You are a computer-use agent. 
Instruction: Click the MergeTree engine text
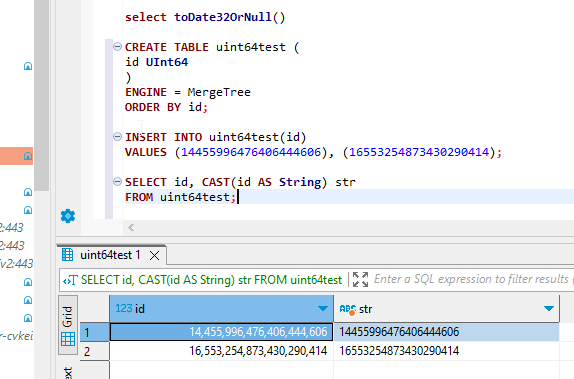pyautogui.click(x=219, y=92)
